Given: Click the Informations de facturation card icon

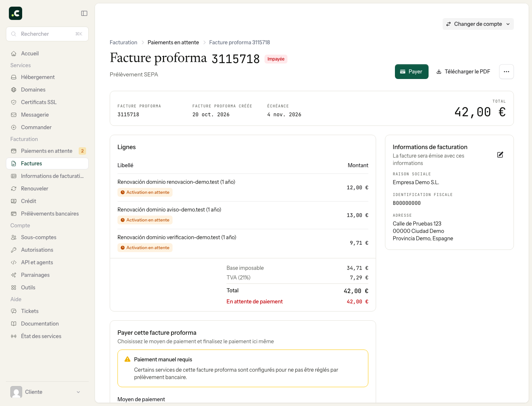Looking at the screenshot, I should (14, 176).
